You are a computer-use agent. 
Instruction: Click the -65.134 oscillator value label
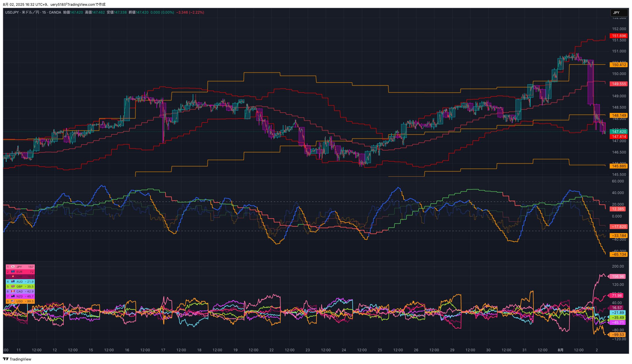click(x=618, y=255)
